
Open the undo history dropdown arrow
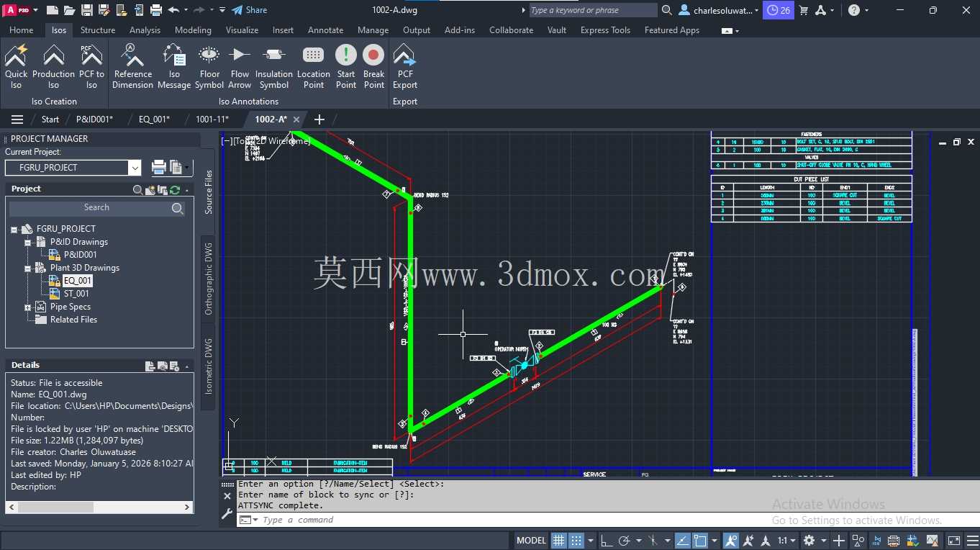186,10
